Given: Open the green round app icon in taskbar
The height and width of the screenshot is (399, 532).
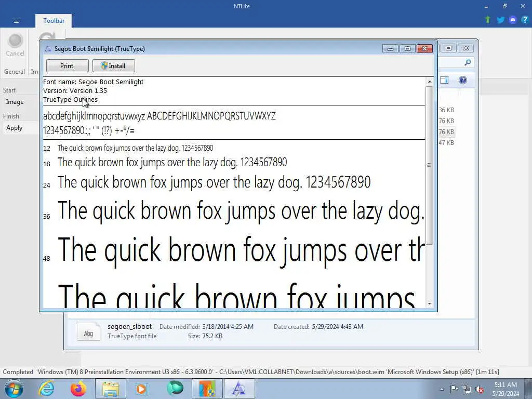Looking at the screenshot, I should coord(175,388).
